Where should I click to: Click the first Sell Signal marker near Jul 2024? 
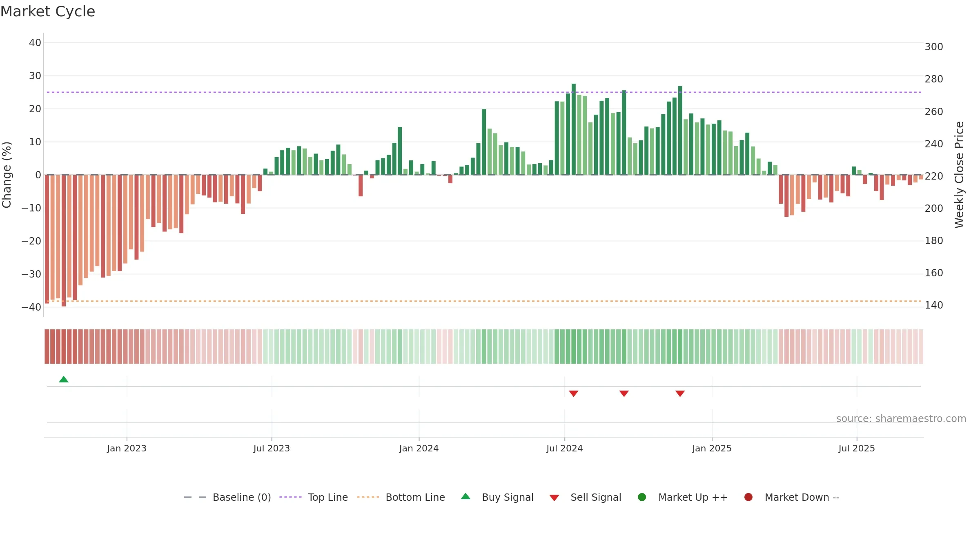click(x=574, y=393)
